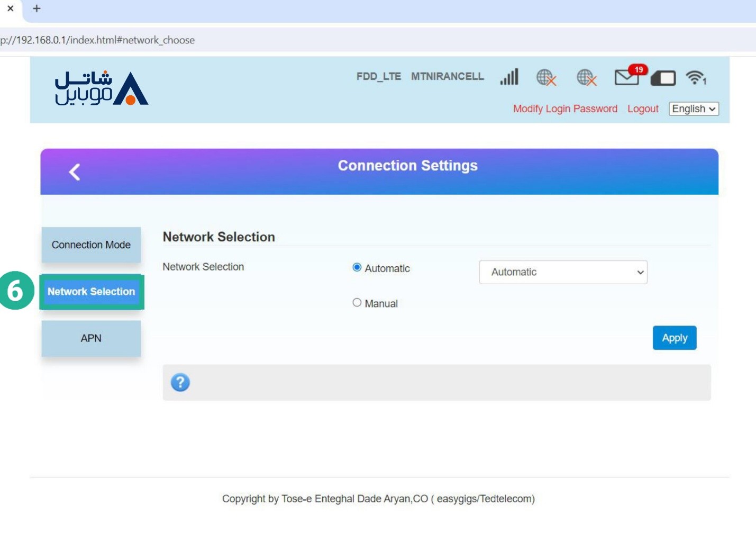This screenshot has height=559, width=756.
Task: Switch to the Connection Mode tab
Action: [x=91, y=245]
